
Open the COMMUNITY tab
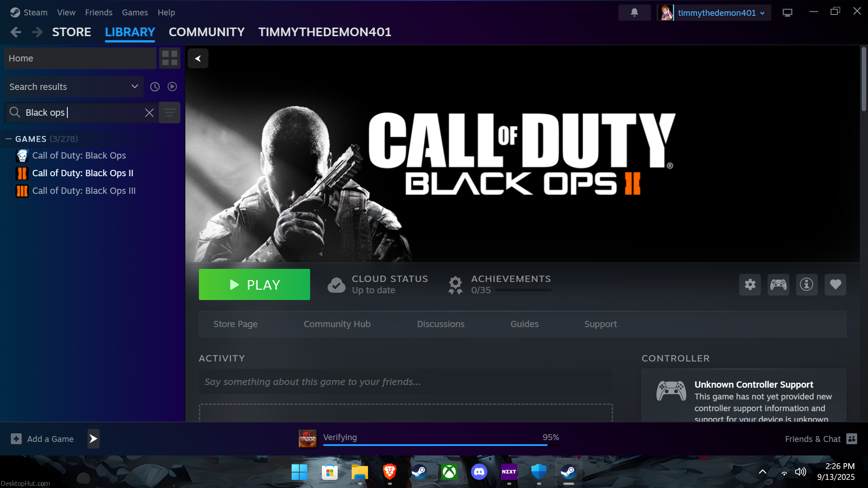[x=207, y=32]
